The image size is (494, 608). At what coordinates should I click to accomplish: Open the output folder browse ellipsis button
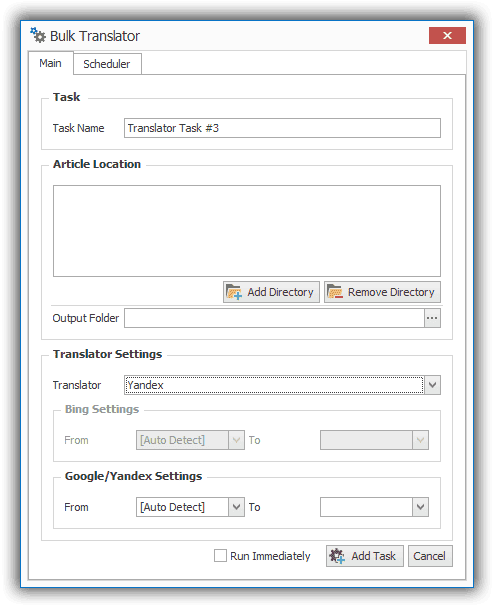[432, 318]
